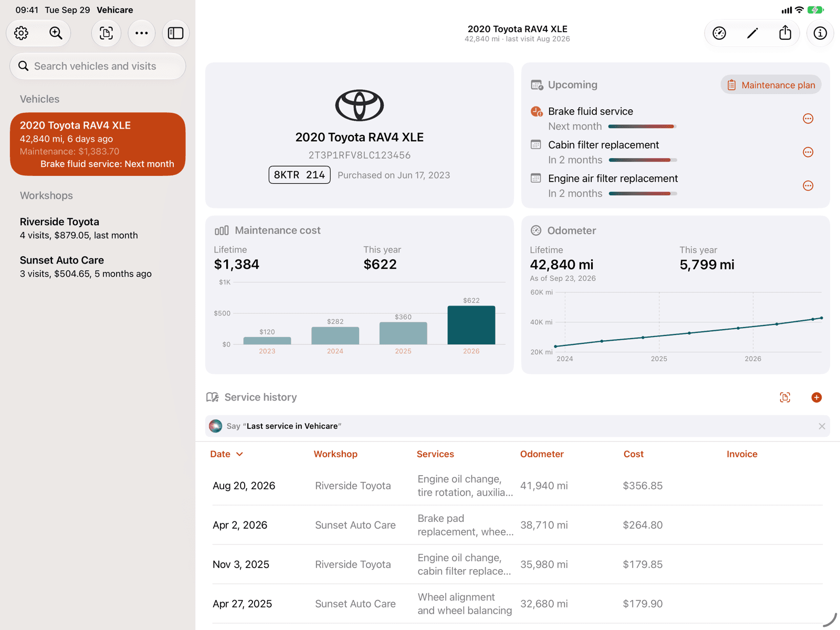Screen dimensions: 840x630
Task: Sort by Invoice column
Action: (742, 454)
